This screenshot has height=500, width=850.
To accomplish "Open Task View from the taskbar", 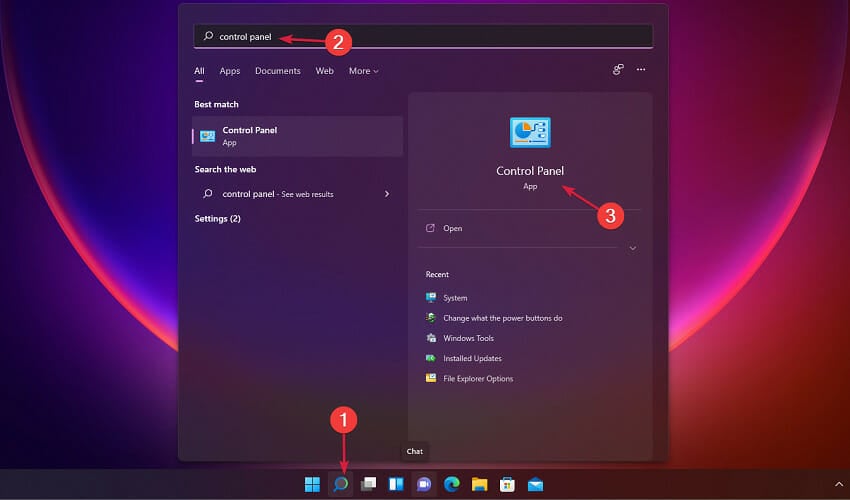I will (x=369, y=484).
